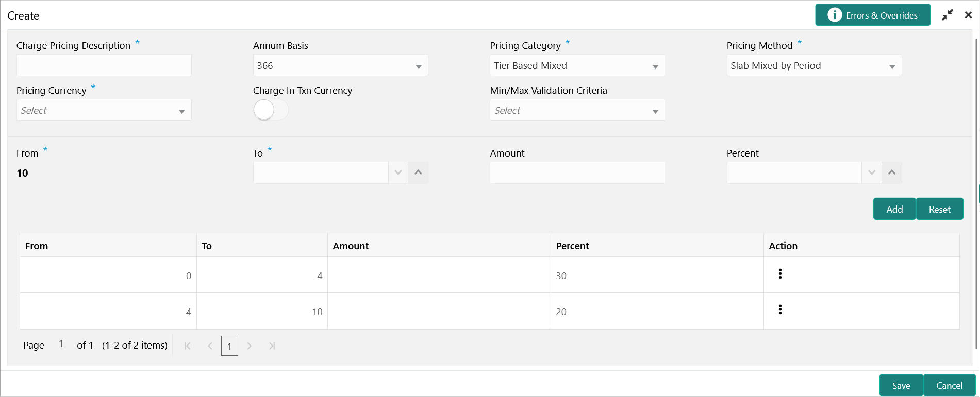Jump to the last page of the table

pyautogui.click(x=272, y=346)
